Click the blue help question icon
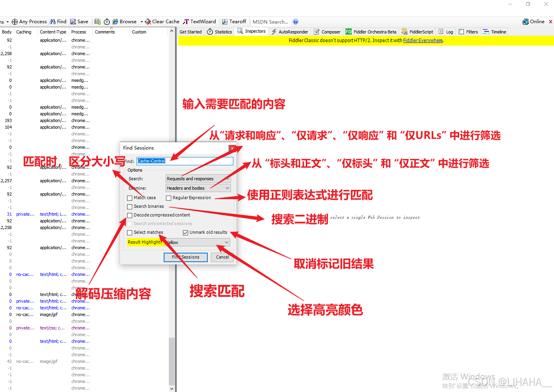This screenshot has width=554, height=392. [295, 22]
